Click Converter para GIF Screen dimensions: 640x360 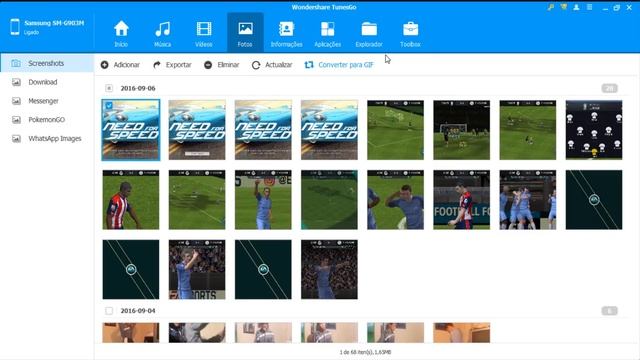click(x=339, y=65)
